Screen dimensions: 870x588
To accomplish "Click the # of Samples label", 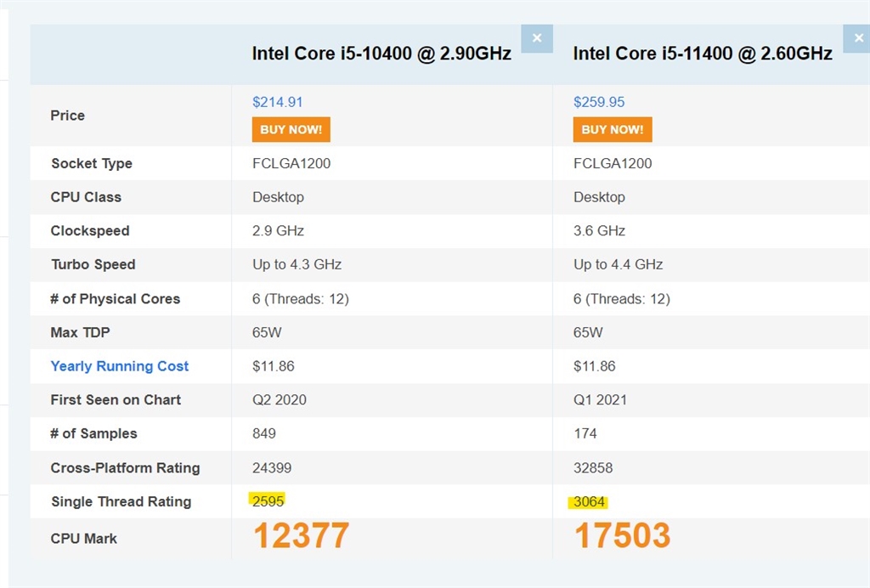I will tap(93, 434).
